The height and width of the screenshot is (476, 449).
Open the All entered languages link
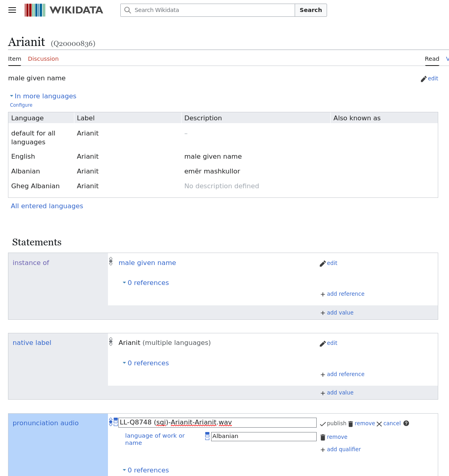(x=47, y=206)
